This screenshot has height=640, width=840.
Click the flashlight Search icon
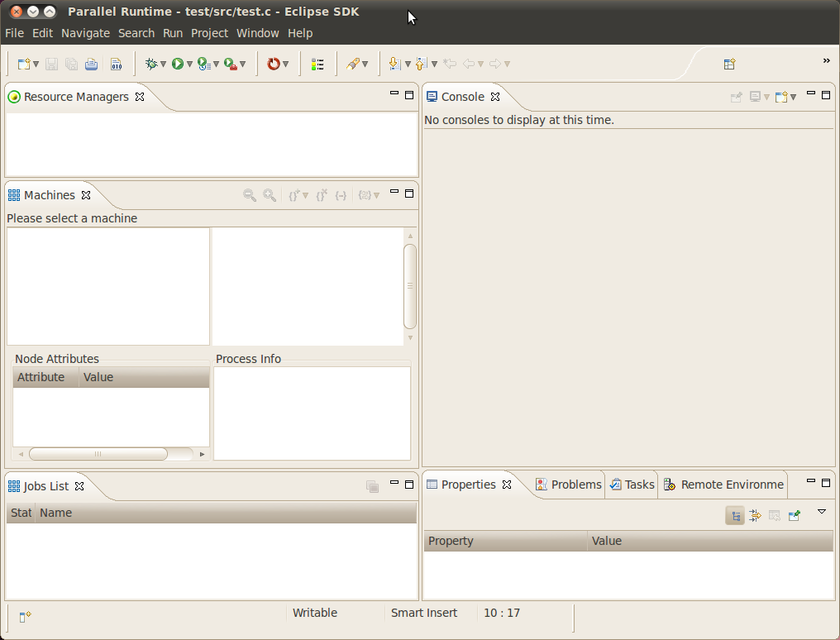(x=352, y=64)
